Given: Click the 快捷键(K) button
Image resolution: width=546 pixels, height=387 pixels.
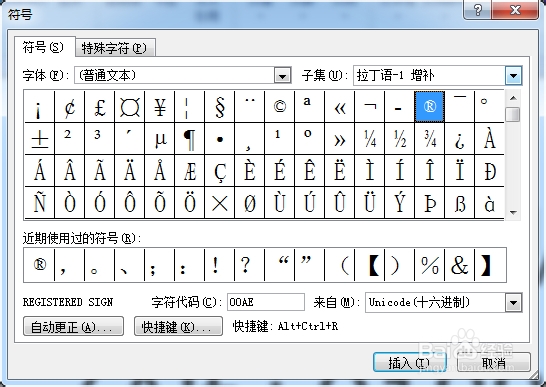Looking at the screenshot, I should point(178,326).
